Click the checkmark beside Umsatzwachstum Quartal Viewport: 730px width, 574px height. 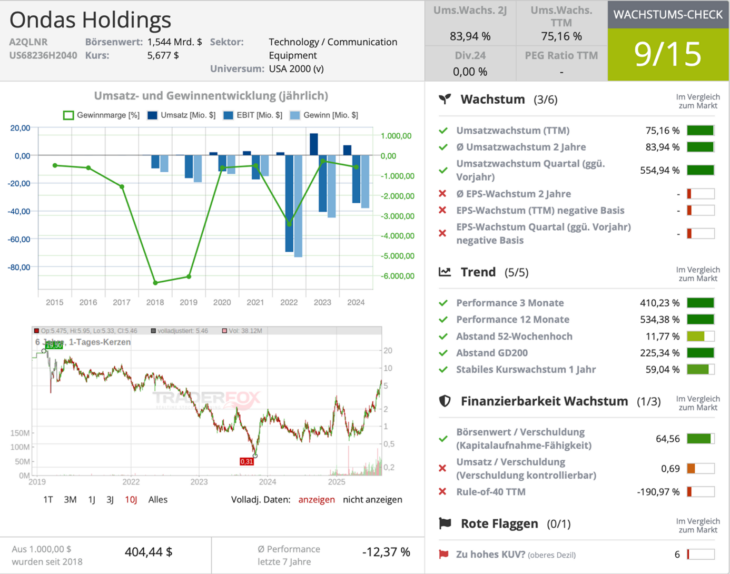443,170
